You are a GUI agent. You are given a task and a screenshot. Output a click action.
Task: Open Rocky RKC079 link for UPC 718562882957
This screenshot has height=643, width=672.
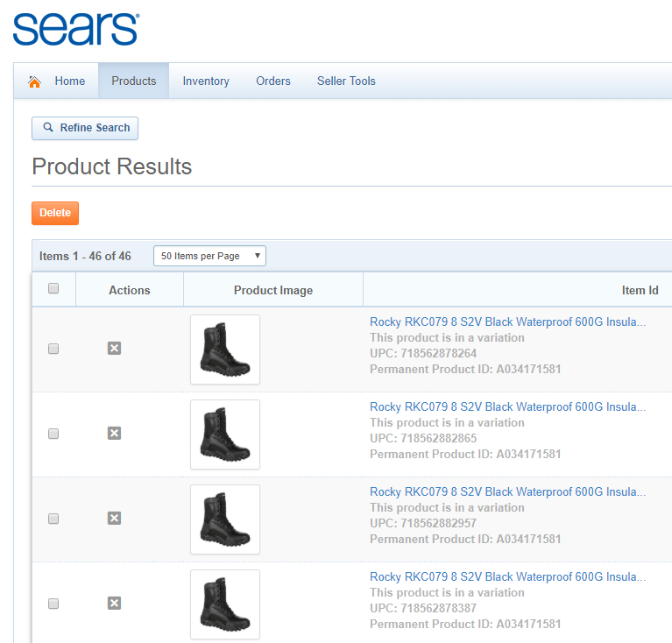point(507,491)
